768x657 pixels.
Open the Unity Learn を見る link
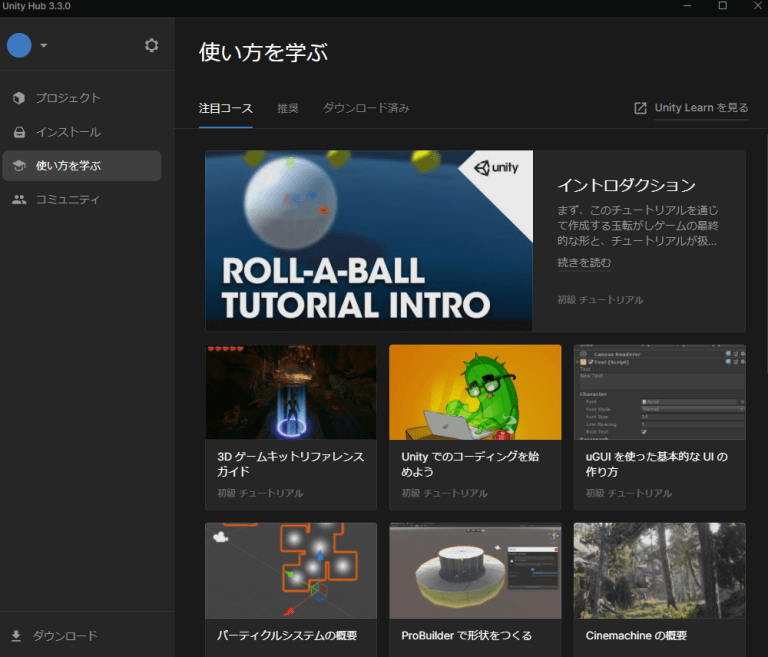coord(701,108)
